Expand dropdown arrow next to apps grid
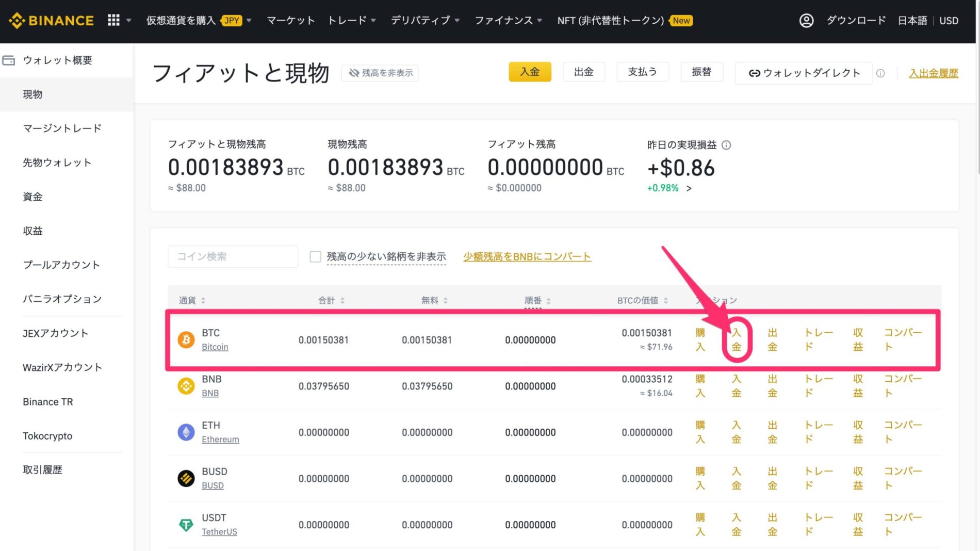The height and width of the screenshot is (551, 980). (x=129, y=21)
